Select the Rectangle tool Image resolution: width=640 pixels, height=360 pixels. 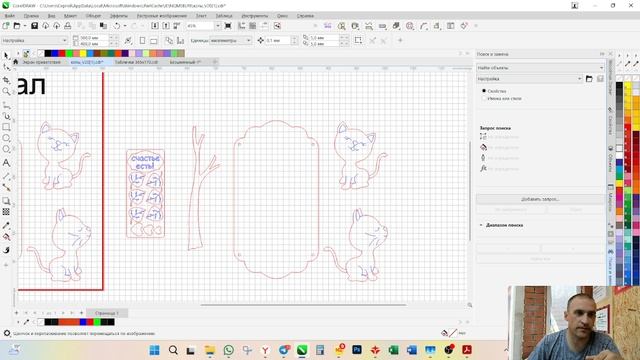[6, 127]
